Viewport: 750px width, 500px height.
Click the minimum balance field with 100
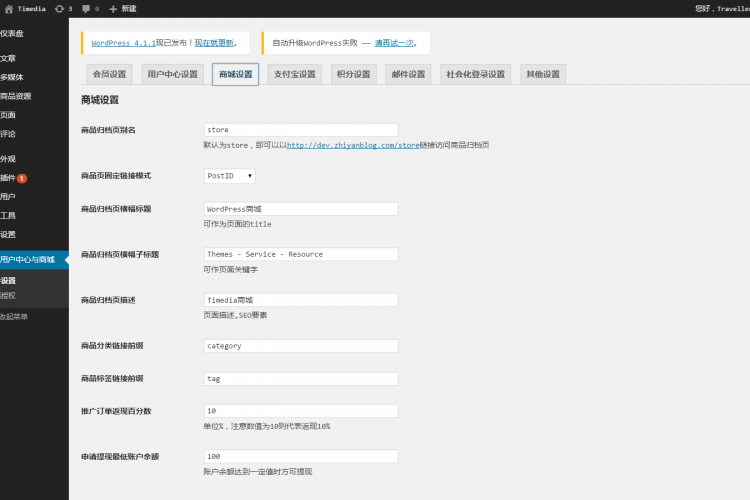pos(301,457)
